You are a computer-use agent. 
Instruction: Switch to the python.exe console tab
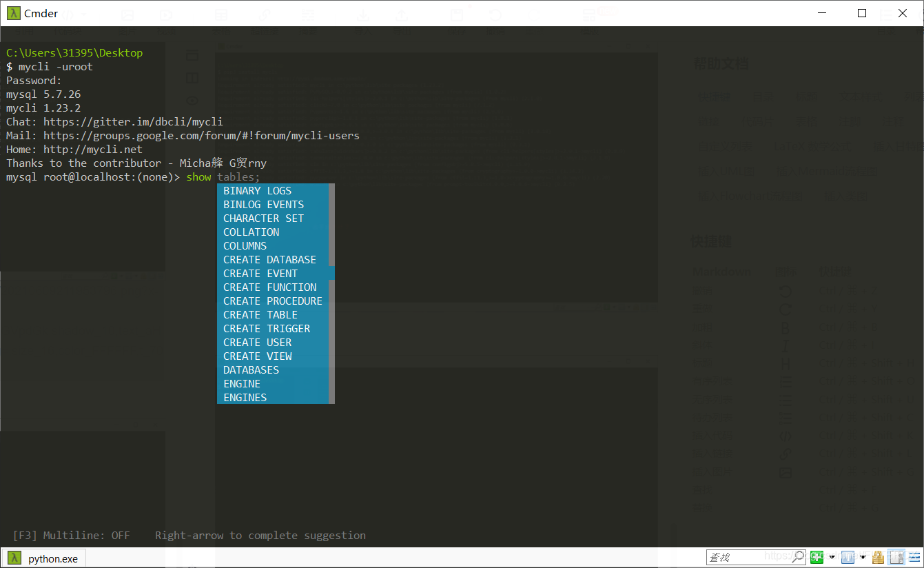pos(43,558)
